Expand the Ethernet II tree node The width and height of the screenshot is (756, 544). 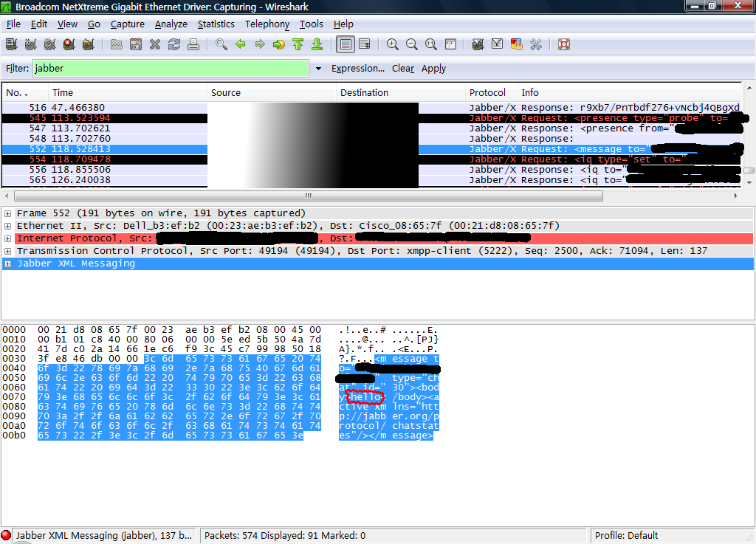[7, 226]
